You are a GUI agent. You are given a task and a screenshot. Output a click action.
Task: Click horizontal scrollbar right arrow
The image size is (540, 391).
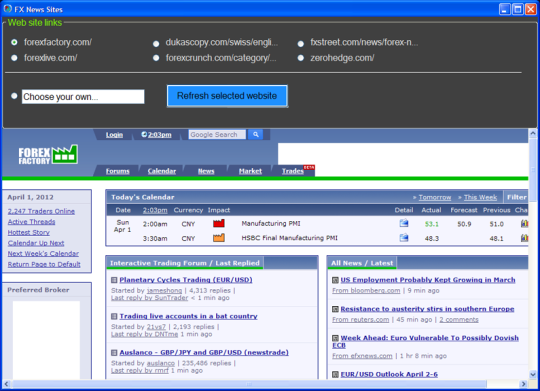coord(523,384)
